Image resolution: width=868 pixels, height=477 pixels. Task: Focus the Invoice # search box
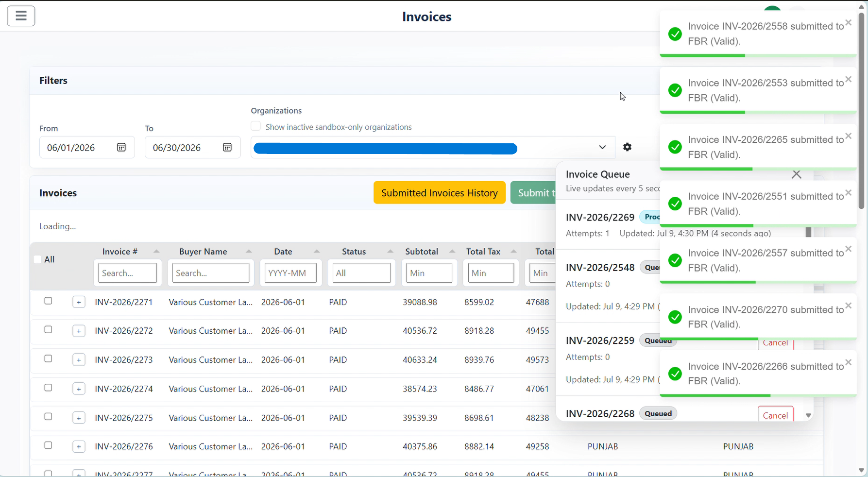[128, 273]
